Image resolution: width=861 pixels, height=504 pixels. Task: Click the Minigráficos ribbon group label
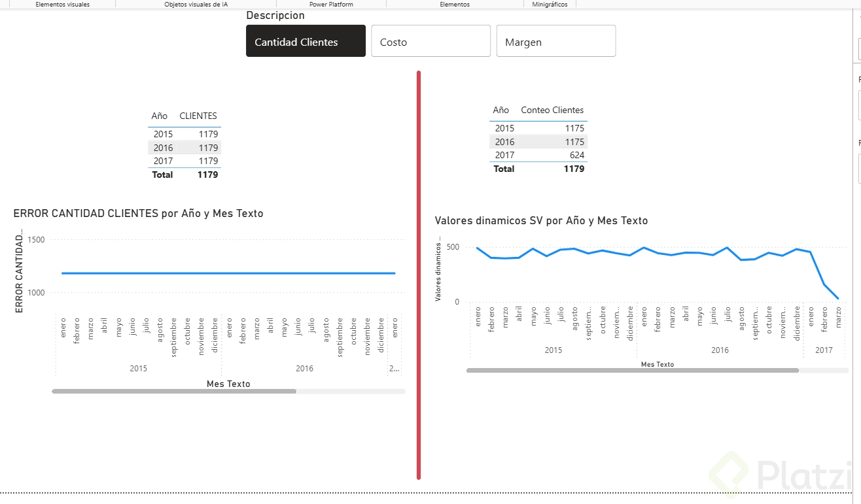[x=550, y=4]
